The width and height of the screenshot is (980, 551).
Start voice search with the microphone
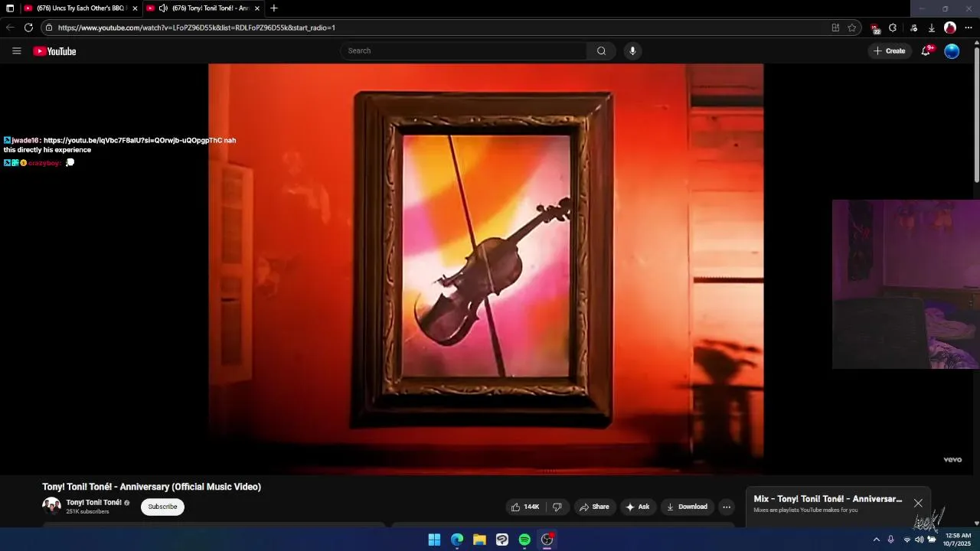pos(632,51)
